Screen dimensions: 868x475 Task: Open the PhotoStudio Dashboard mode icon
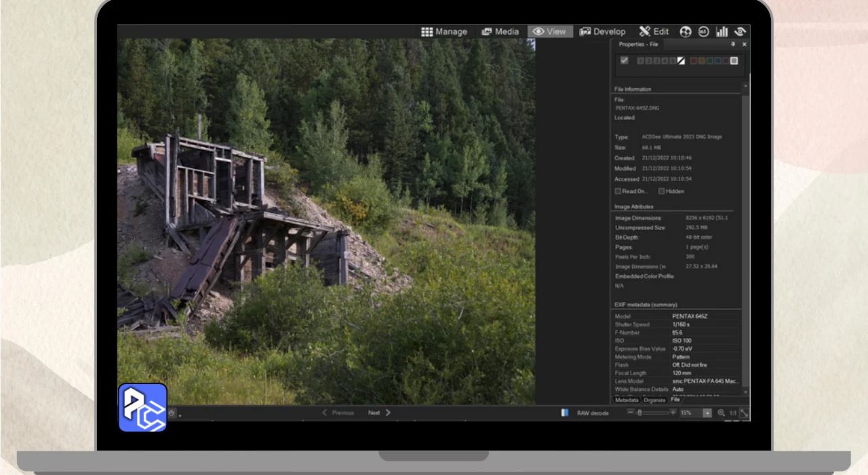[x=722, y=31]
